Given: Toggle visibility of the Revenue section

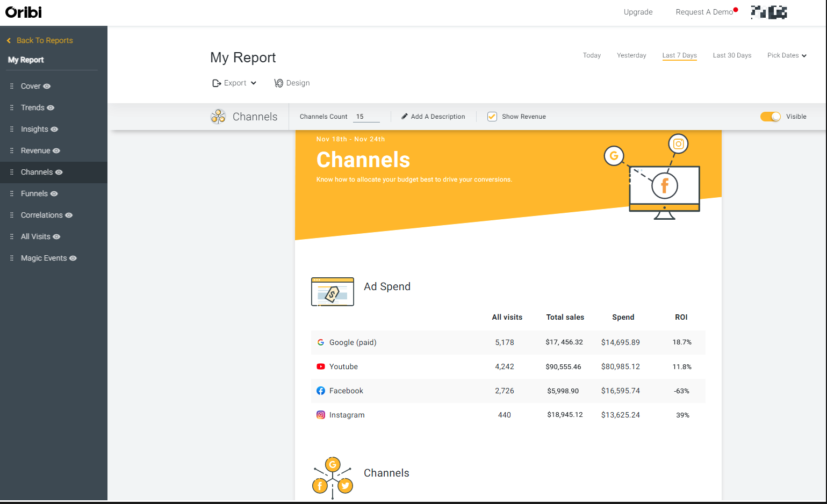Looking at the screenshot, I should click(56, 150).
